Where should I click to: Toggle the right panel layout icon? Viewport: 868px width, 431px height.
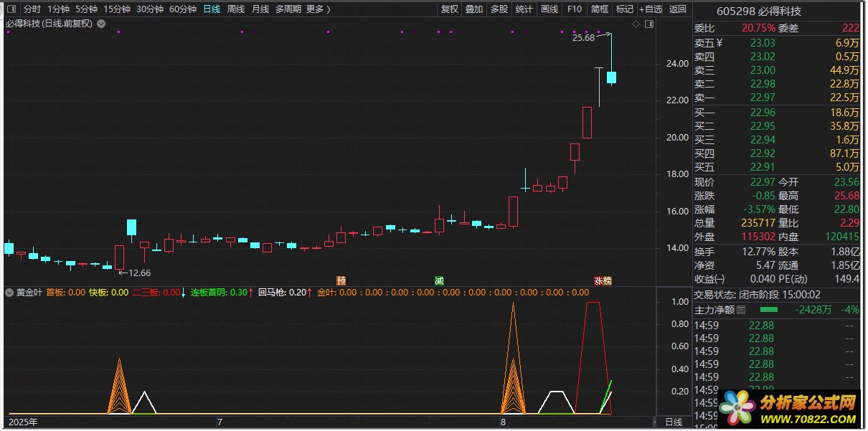point(649,24)
